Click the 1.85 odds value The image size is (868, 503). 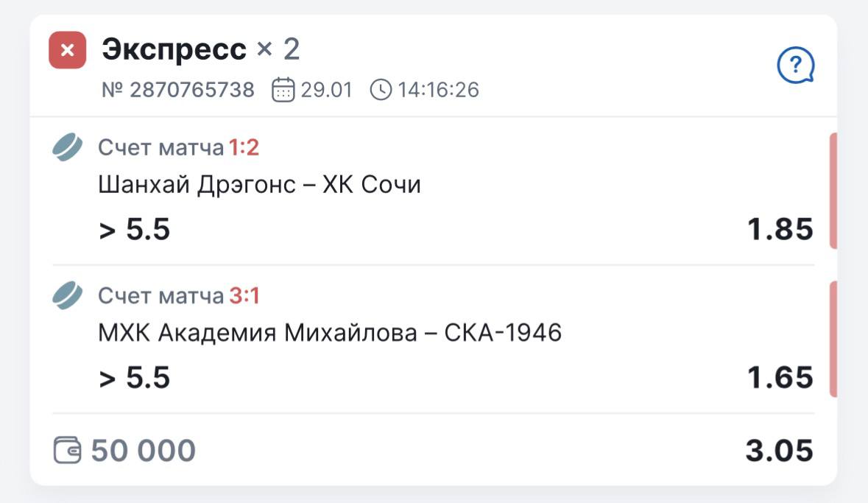[x=780, y=230]
